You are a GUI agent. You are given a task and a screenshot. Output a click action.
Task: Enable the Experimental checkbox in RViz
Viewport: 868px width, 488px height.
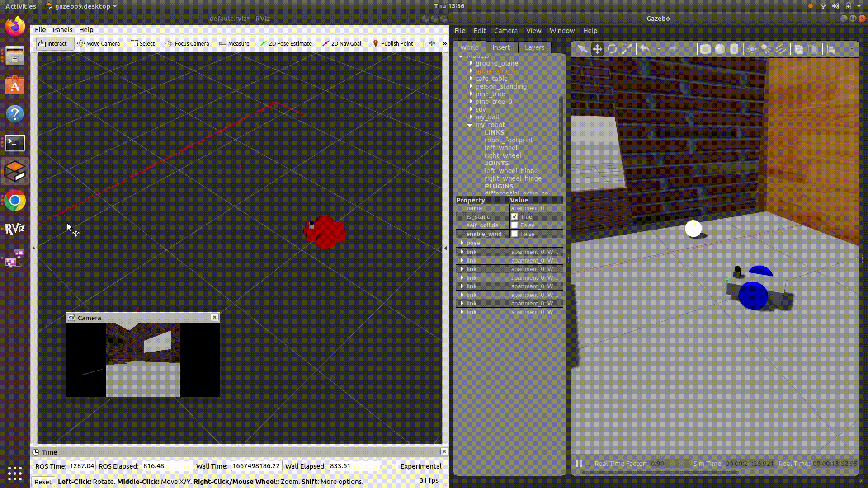395,466
